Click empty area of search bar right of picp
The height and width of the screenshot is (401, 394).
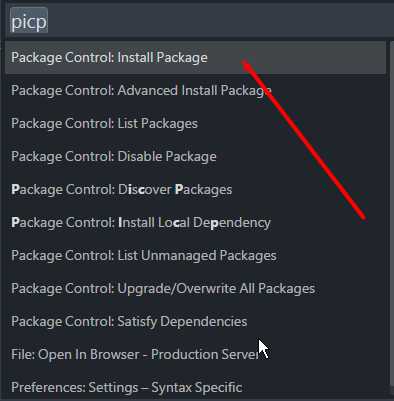(x=220, y=21)
